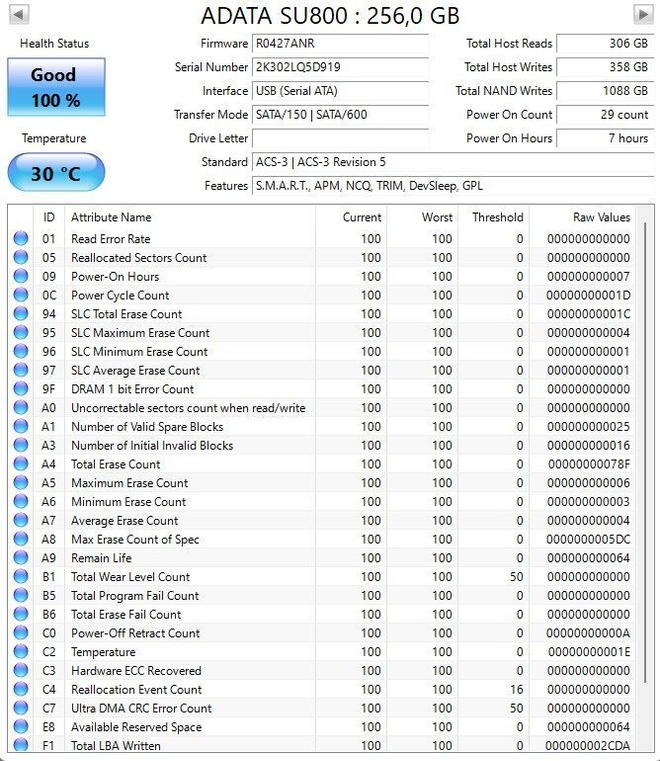Image resolution: width=660 pixels, height=761 pixels.
Task: Select status icon of Minimum Erase Count (A6)
Action: tap(21, 501)
